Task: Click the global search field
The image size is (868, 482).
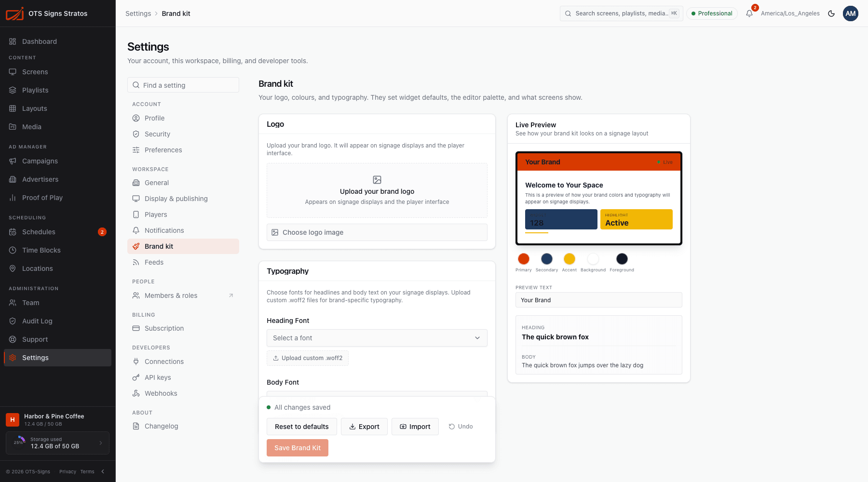Action: pos(622,13)
